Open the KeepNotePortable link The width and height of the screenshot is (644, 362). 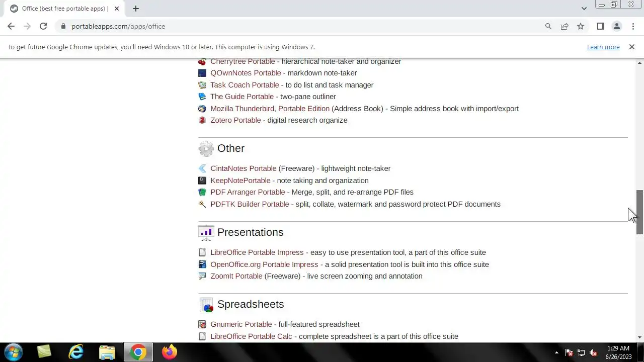240,180
